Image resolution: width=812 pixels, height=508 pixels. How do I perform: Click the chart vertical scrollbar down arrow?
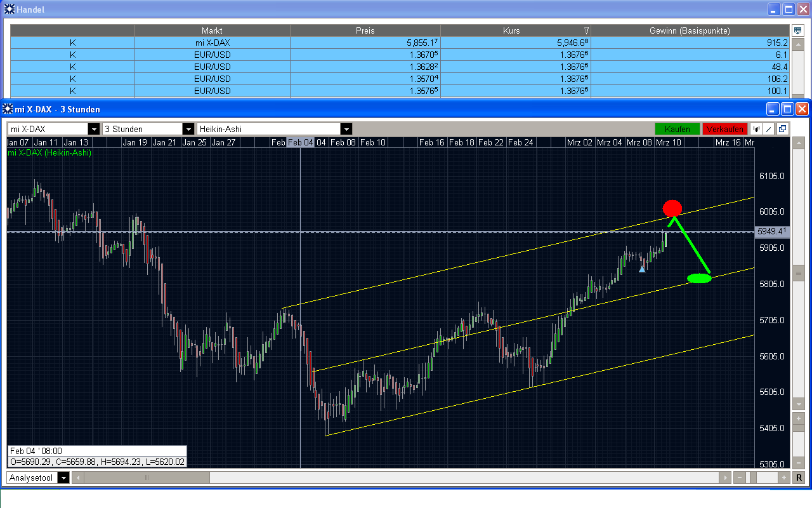tap(799, 404)
